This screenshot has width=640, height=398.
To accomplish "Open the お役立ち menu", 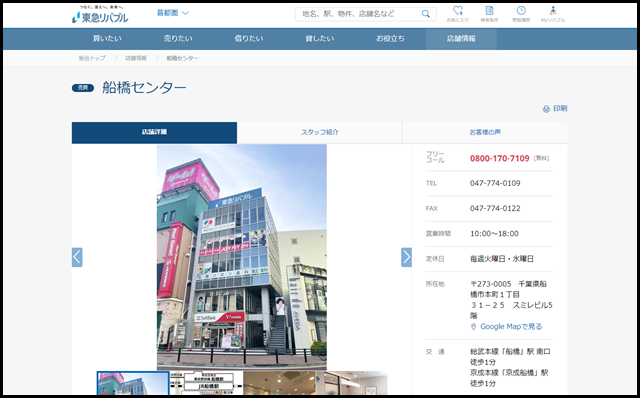I will (x=390, y=39).
